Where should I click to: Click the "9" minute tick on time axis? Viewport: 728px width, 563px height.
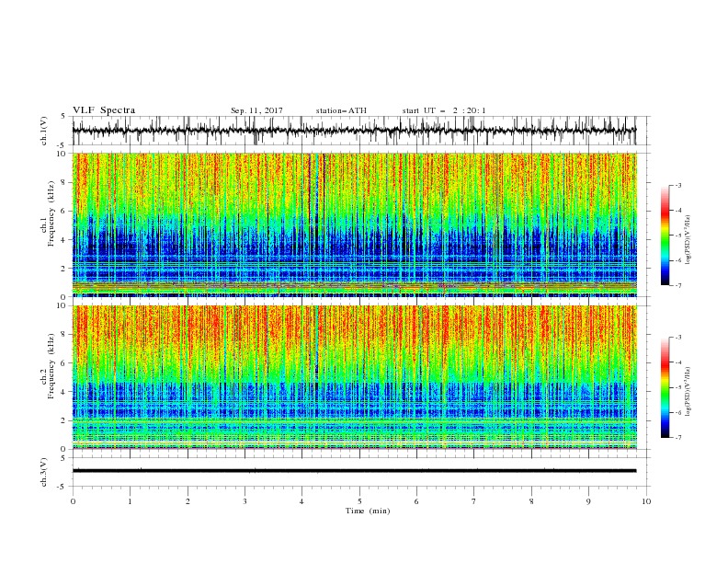(588, 501)
